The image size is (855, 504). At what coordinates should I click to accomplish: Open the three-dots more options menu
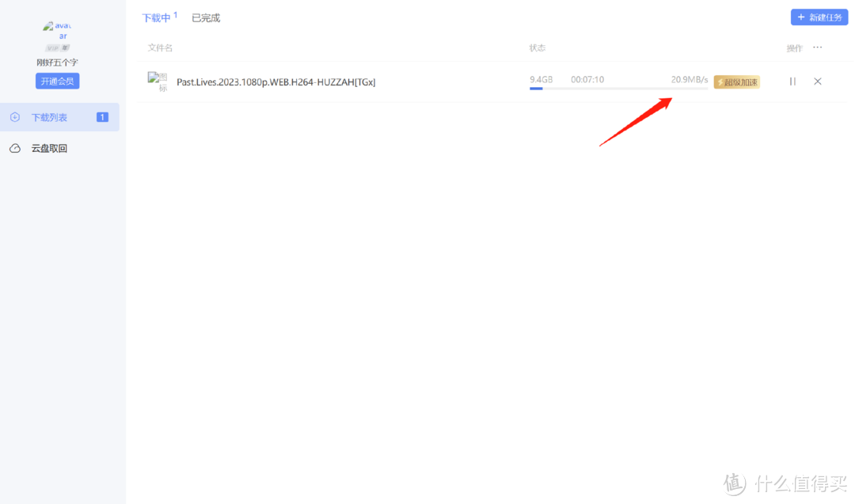(x=817, y=47)
